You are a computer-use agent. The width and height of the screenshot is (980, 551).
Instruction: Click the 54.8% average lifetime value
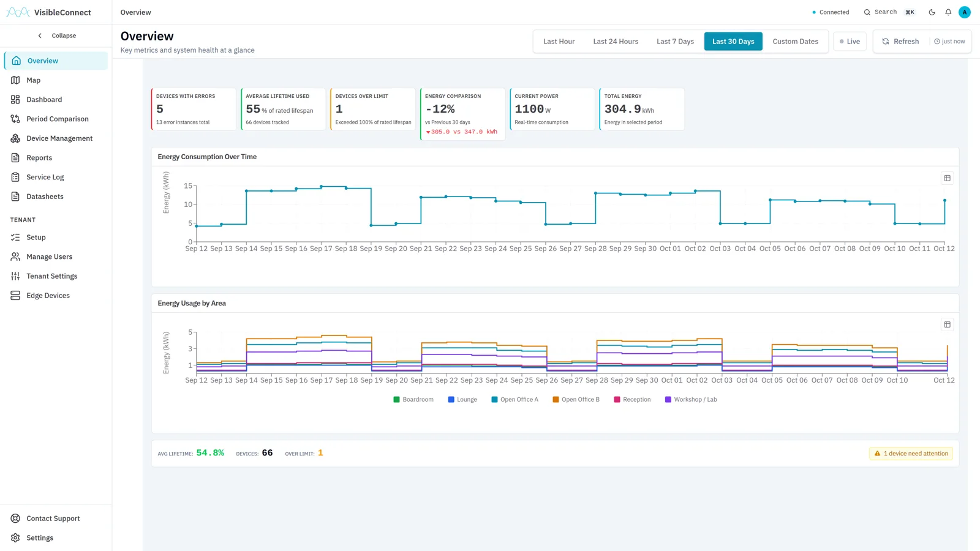210,453
